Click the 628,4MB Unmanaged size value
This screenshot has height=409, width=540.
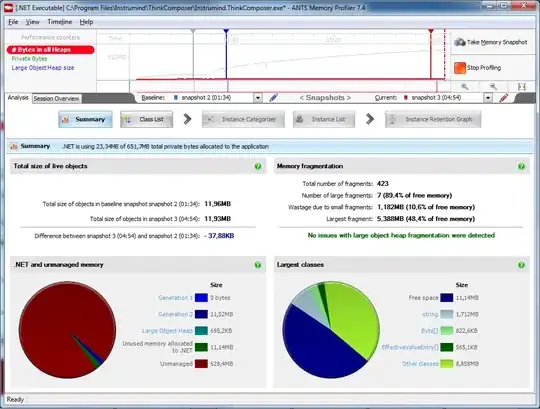(221, 364)
